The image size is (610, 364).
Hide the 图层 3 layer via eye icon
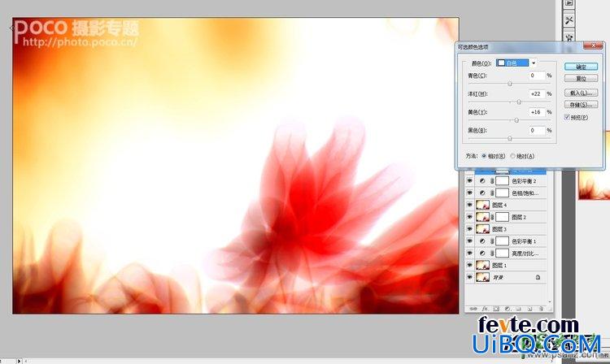(x=469, y=229)
